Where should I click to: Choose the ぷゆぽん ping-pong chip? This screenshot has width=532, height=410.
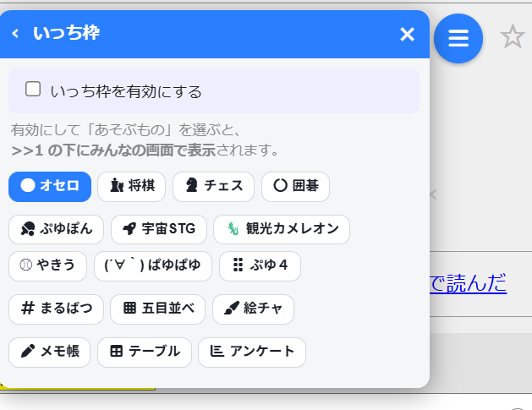click(x=57, y=229)
